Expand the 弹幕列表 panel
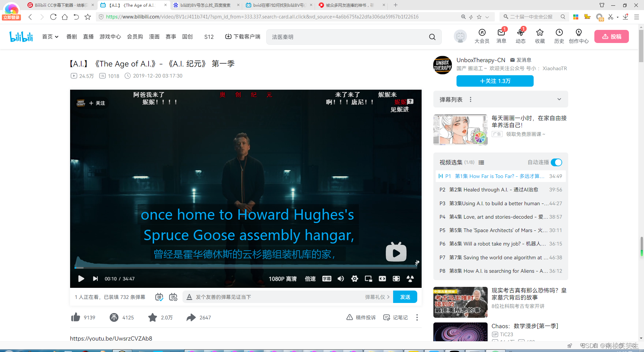 tap(559, 99)
